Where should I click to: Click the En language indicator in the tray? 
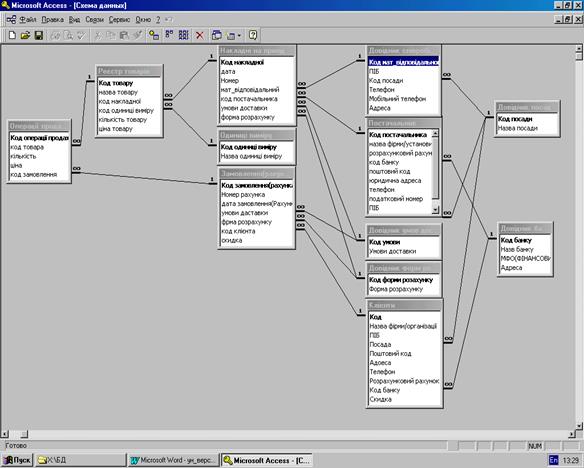click(553, 460)
